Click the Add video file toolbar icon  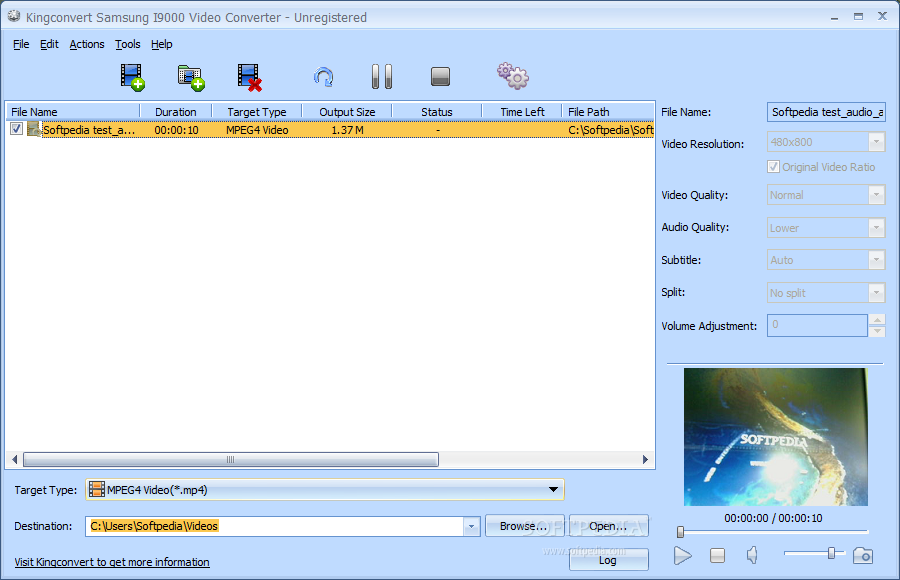[133, 77]
